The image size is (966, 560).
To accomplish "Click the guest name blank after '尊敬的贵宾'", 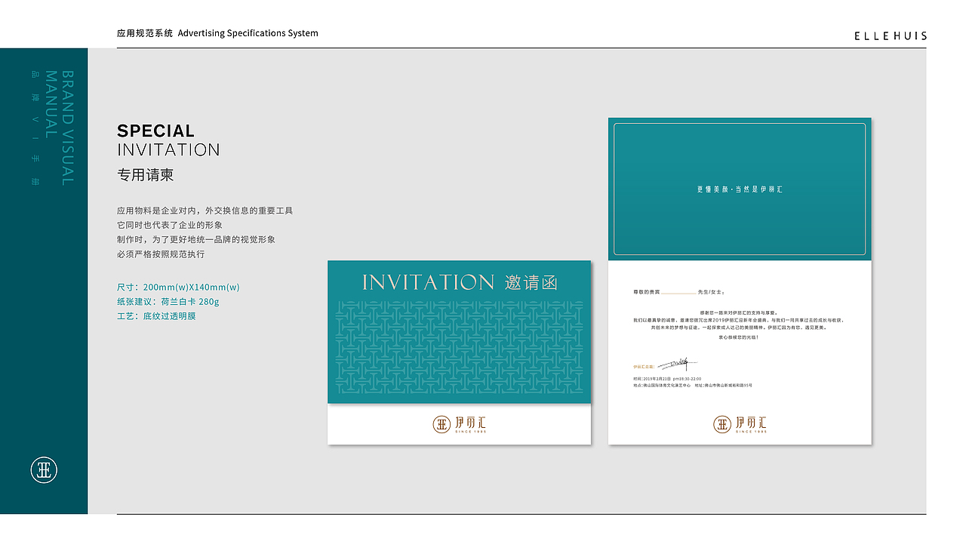I will point(678,293).
